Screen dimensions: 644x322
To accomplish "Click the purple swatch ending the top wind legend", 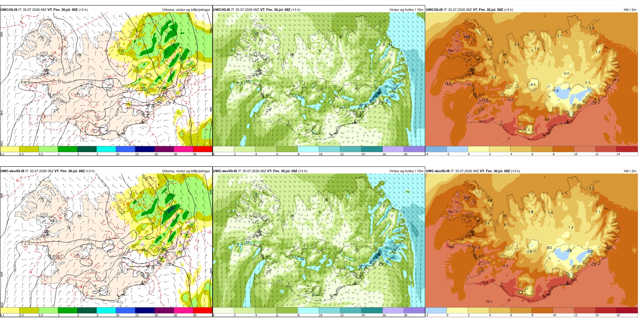I will [414, 149].
